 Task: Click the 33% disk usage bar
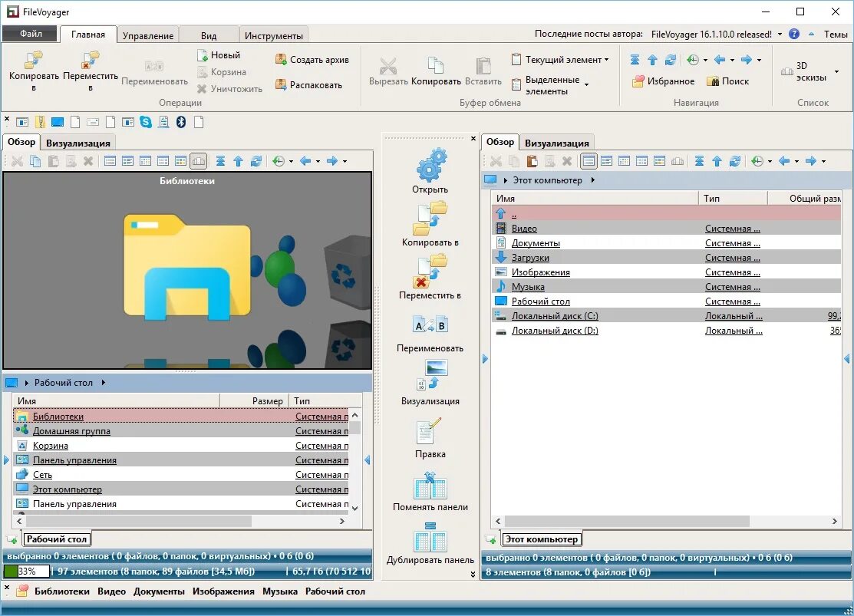26,572
